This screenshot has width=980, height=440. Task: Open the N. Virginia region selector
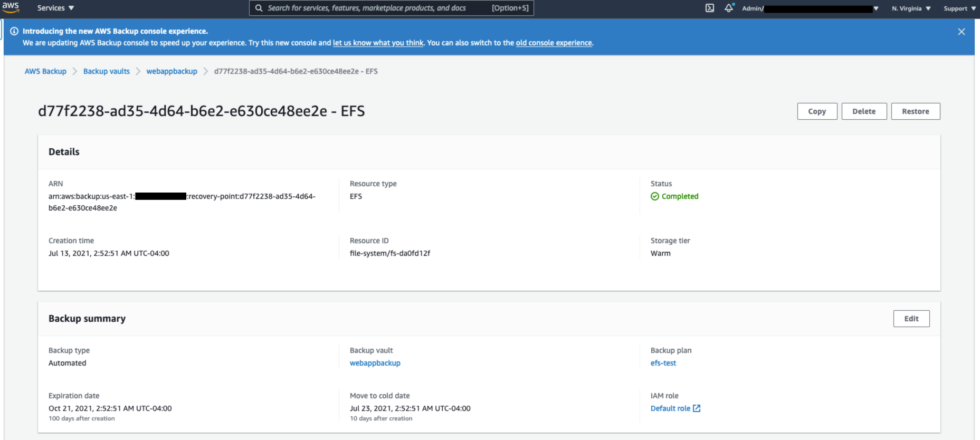click(911, 8)
